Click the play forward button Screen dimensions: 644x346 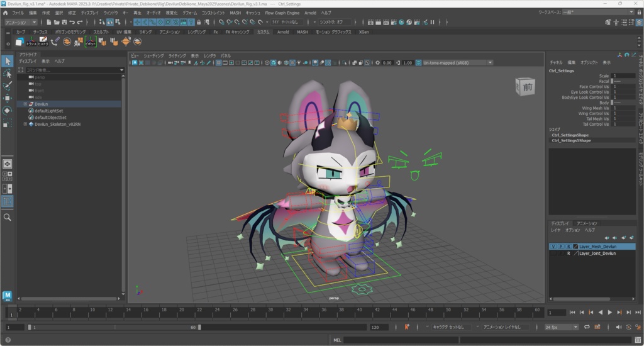[x=609, y=312]
